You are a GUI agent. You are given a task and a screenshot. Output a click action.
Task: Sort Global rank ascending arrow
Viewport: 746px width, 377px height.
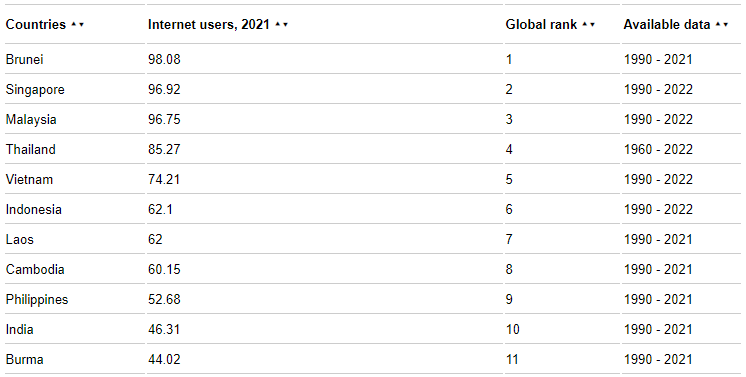(585, 24)
